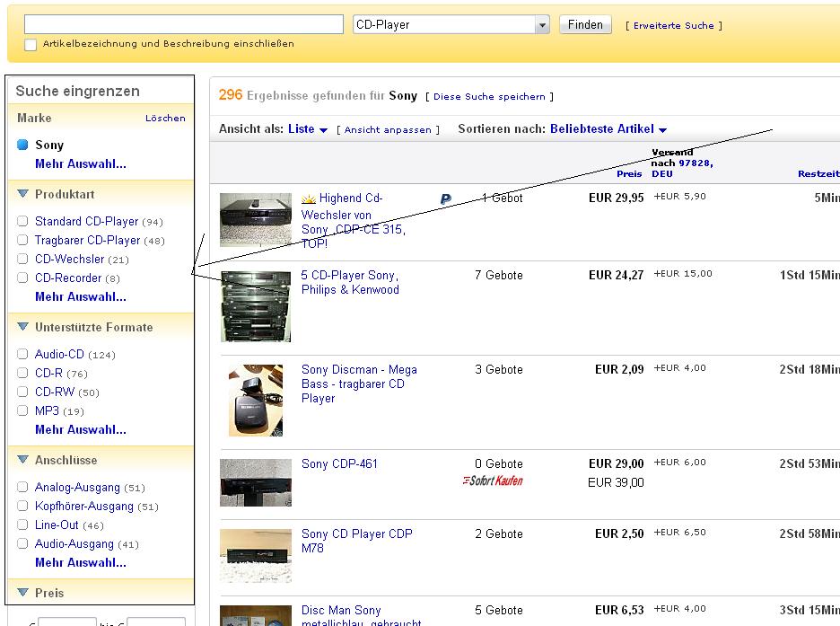Check the Tragbarer CD-Player filter
Viewport: 840px width, 626px height.
[22, 240]
